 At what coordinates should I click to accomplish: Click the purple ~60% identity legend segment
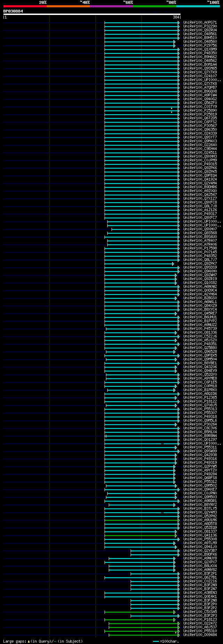(x=111, y=6)
